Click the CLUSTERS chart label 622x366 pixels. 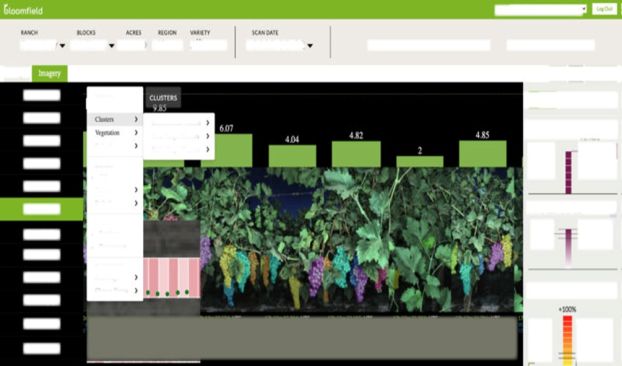click(x=163, y=98)
